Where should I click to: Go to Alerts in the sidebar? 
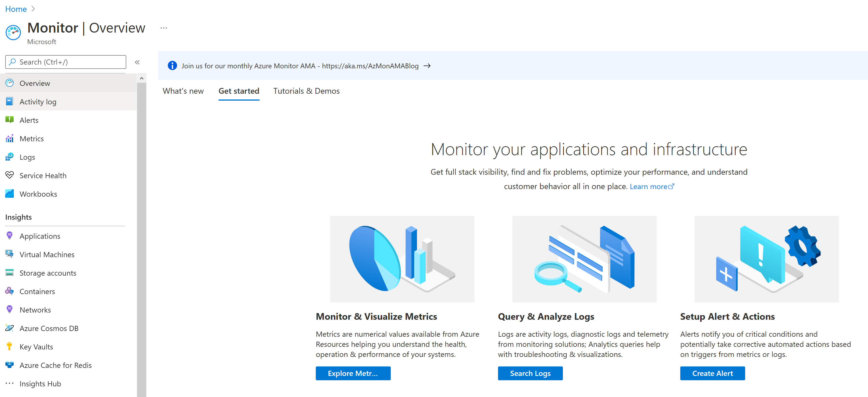[68, 120]
